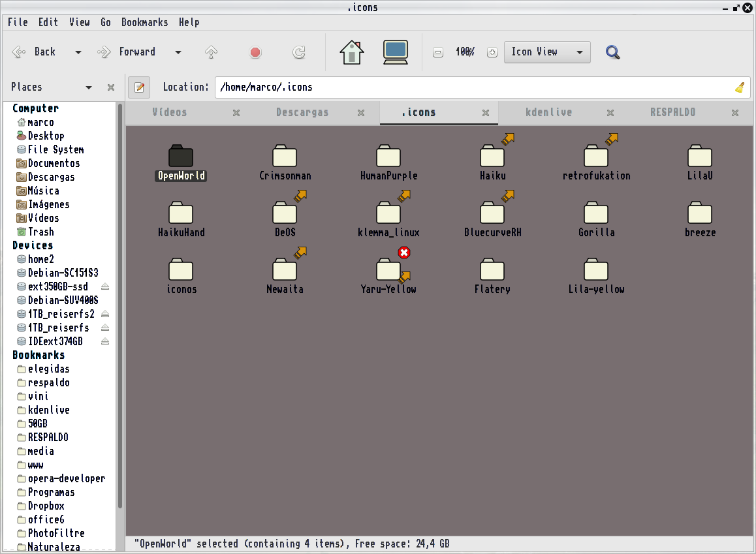Open the Go menu

pos(106,22)
